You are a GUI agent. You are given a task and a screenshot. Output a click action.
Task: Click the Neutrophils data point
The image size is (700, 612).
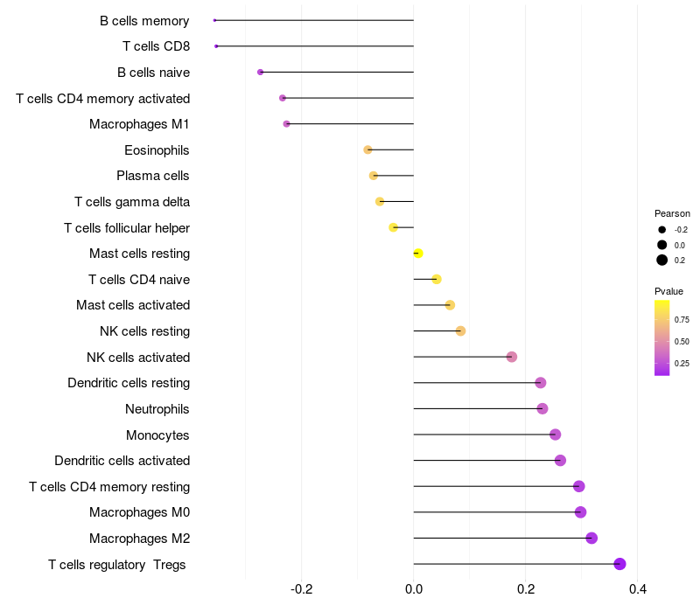coord(542,408)
